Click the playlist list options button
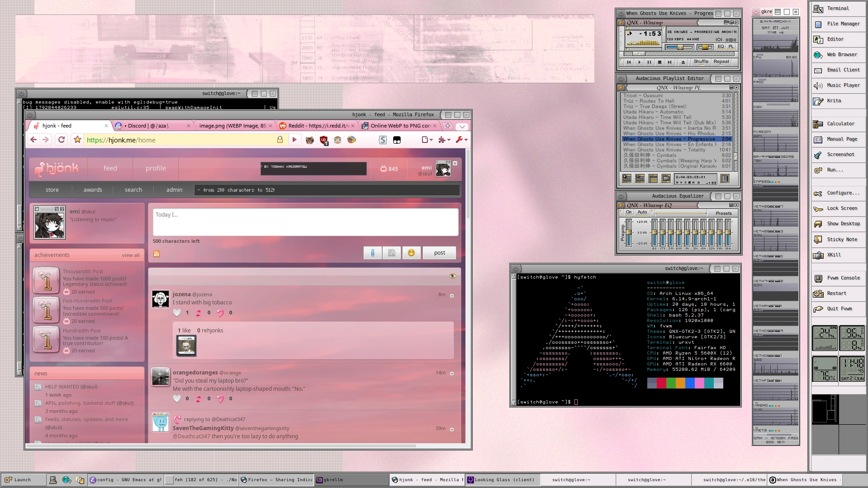The width and height of the screenshot is (868, 488). [x=725, y=179]
